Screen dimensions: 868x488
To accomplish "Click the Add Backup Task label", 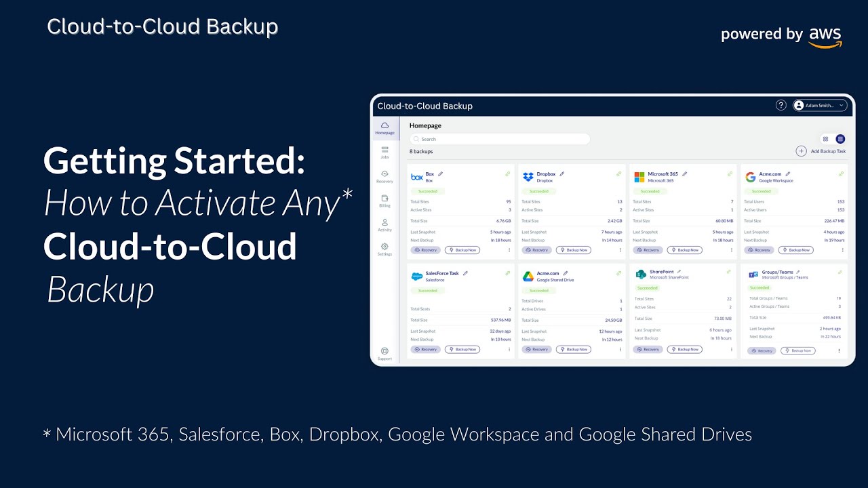I will pyautogui.click(x=828, y=152).
